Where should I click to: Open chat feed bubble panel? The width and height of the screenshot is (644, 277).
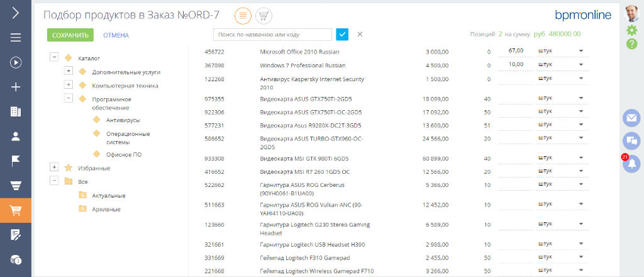pos(631,141)
